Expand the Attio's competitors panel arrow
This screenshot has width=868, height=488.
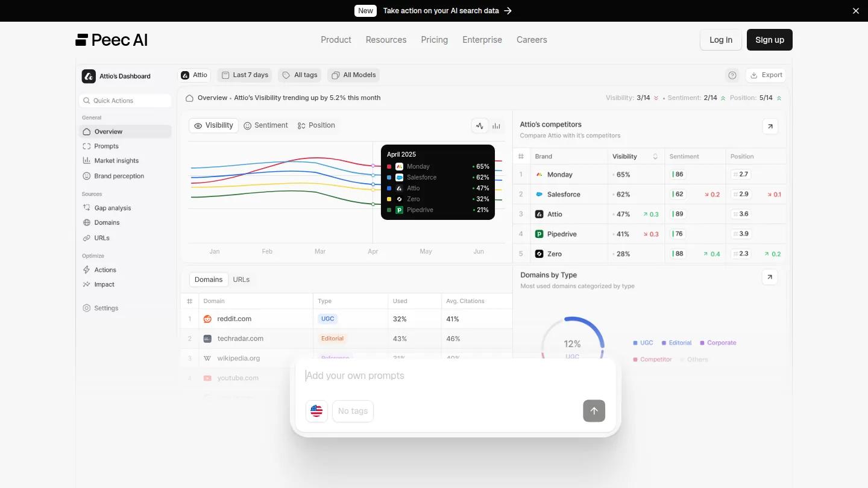pyautogui.click(x=770, y=127)
